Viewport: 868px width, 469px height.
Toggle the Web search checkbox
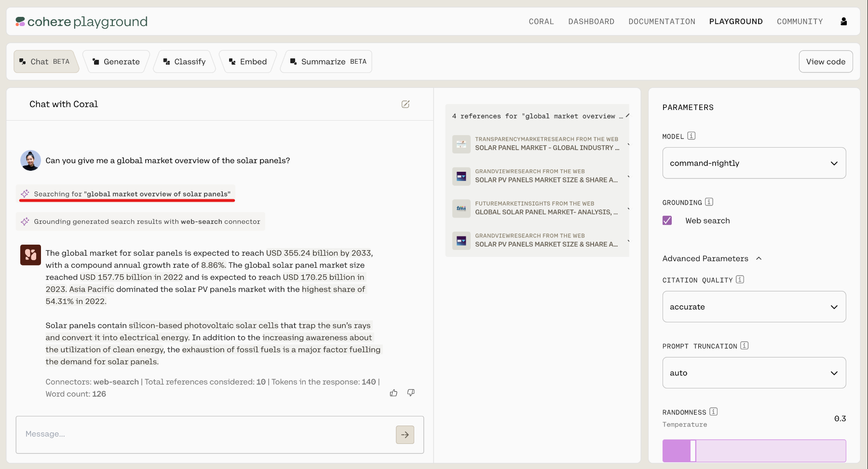tap(667, 221)
